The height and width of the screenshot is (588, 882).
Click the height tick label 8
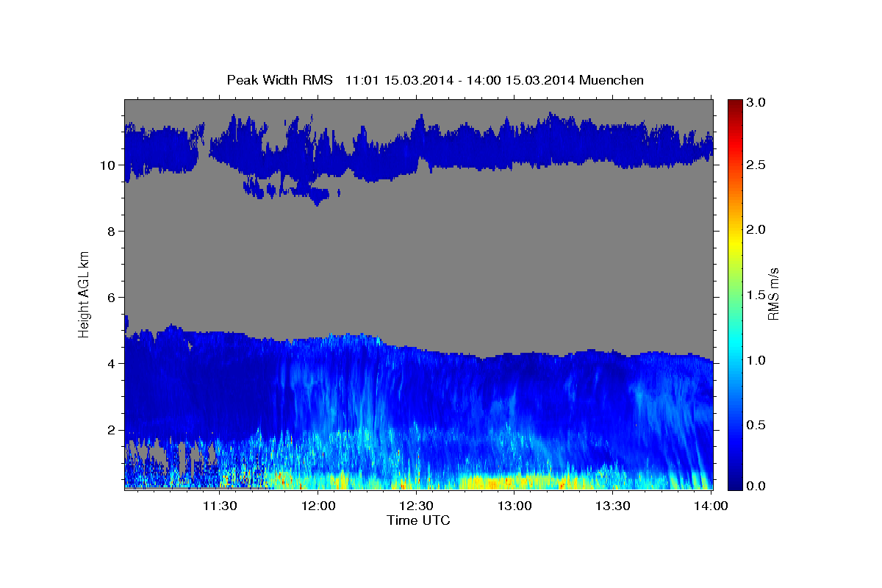[110, 232]
